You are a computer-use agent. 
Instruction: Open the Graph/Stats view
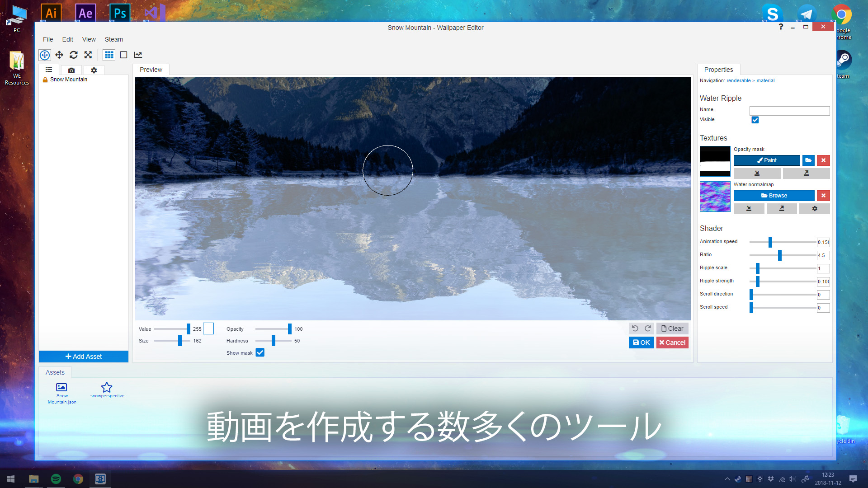pos(138,55)
